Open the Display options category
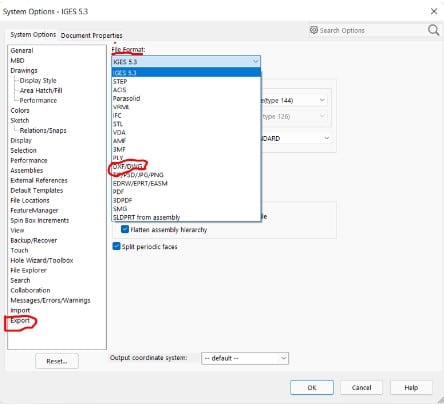The image size is (444, 405). pos(21,141)
